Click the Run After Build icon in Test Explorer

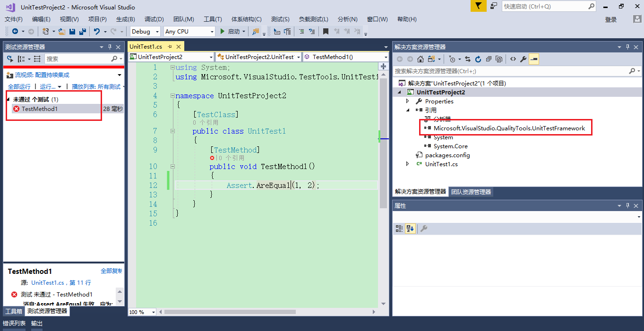10,59
